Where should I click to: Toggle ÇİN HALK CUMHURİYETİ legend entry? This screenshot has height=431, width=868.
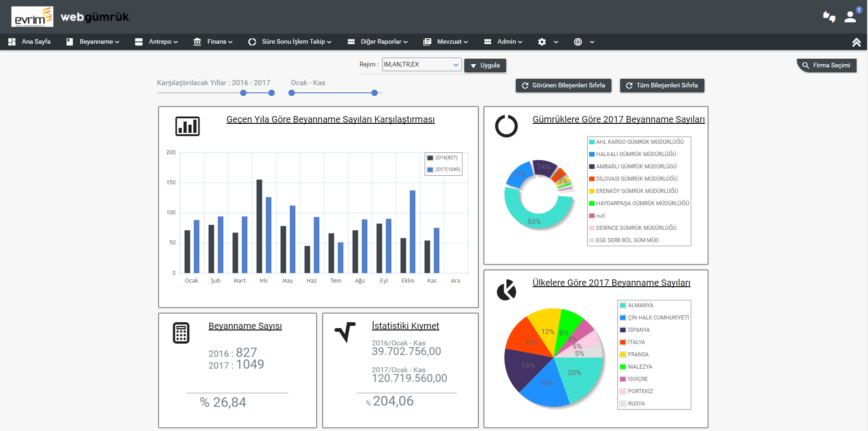(x=654, y=318)
